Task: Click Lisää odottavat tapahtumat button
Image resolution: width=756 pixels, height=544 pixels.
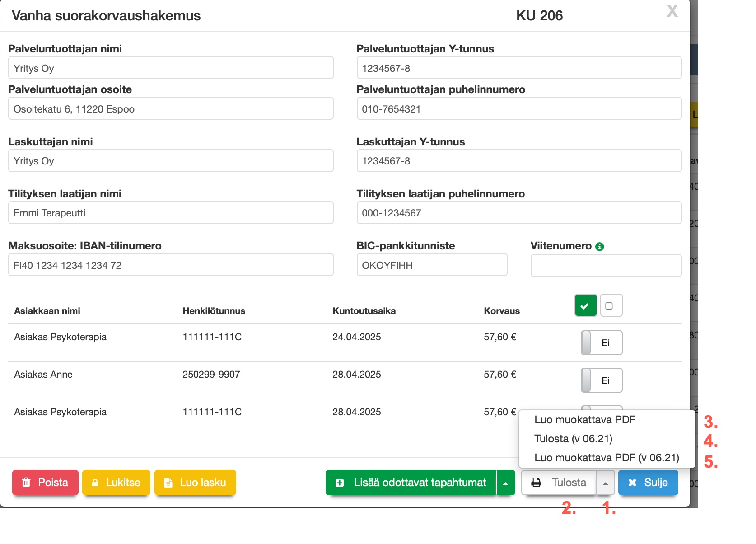Action: pos(411,483)
